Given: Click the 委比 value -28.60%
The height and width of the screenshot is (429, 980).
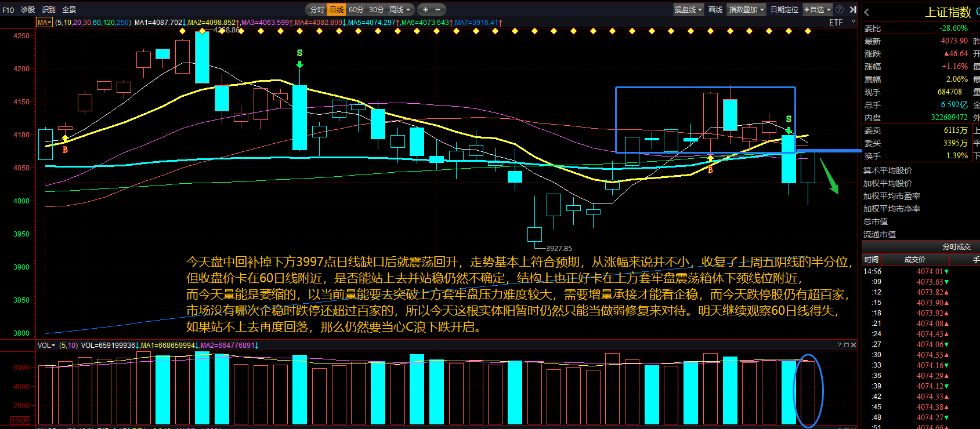Looking at the screenshot, I should 953,28.
